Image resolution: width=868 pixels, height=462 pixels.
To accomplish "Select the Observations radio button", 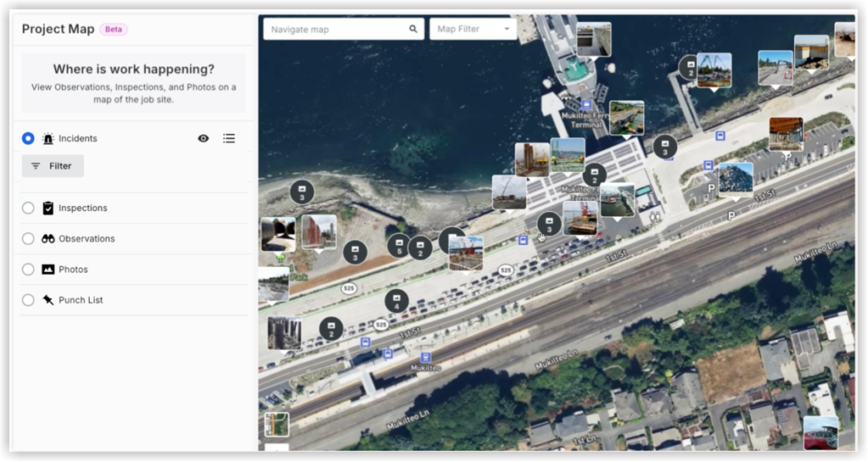I will point(28,238).
